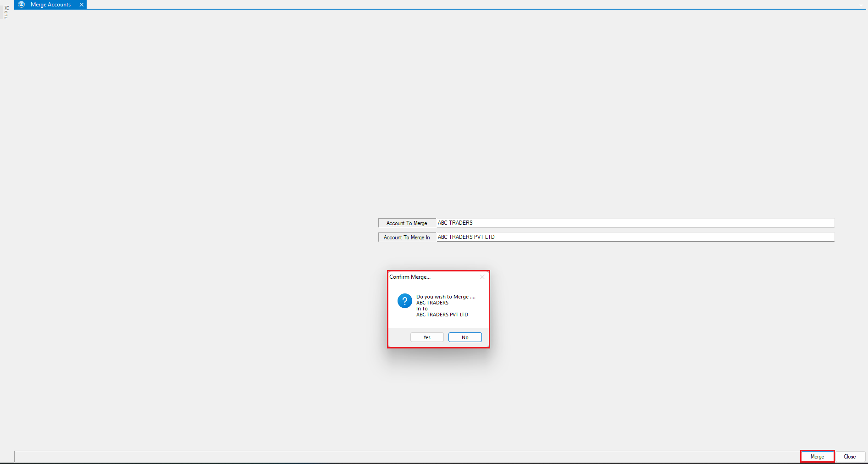Expand the vertical Menu side panel
This screenshot has height=464, width=868.
[x=6, y=12]
